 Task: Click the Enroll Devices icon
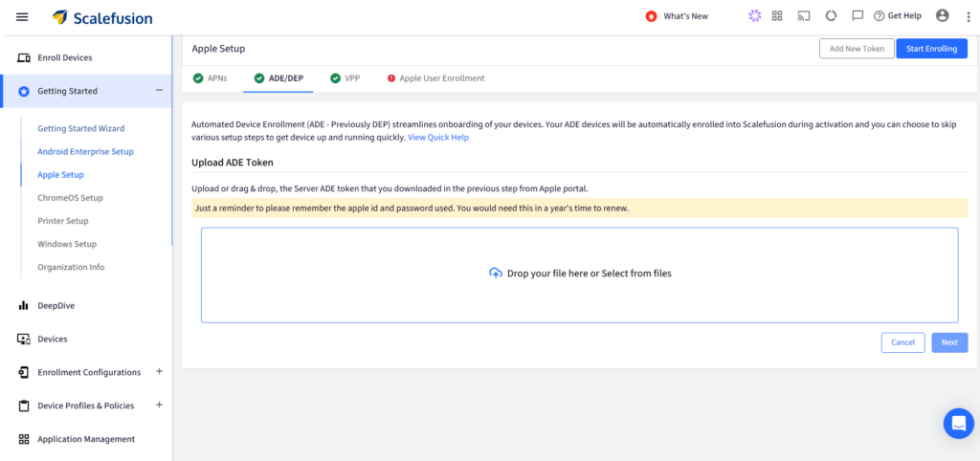[x=24, y=58]
